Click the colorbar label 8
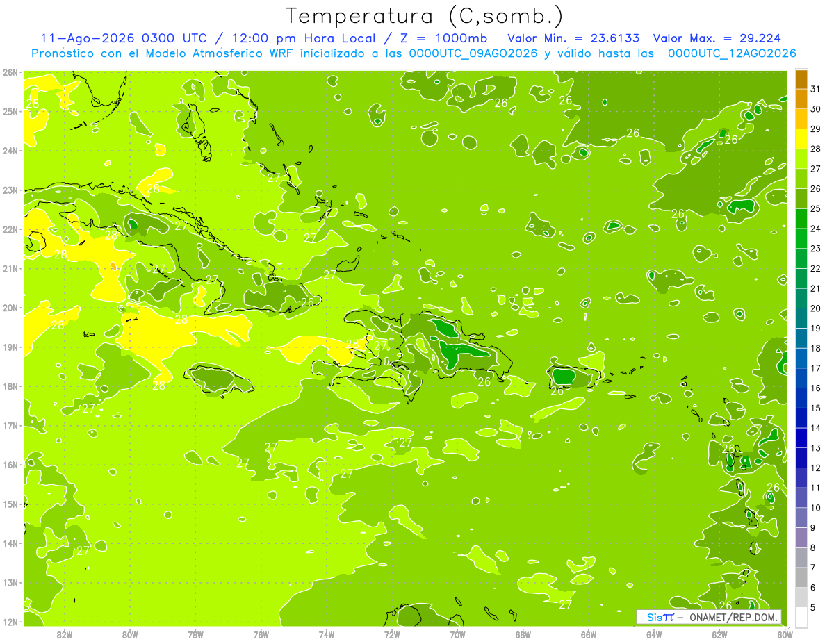 tap(814, 548)
